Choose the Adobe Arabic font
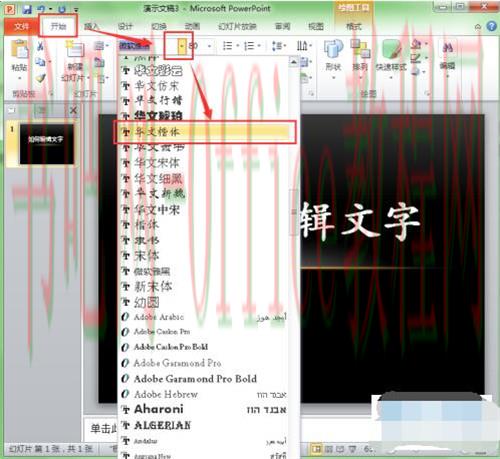The width and height of the screenshot is (500, 459). (x=203, y=317)
